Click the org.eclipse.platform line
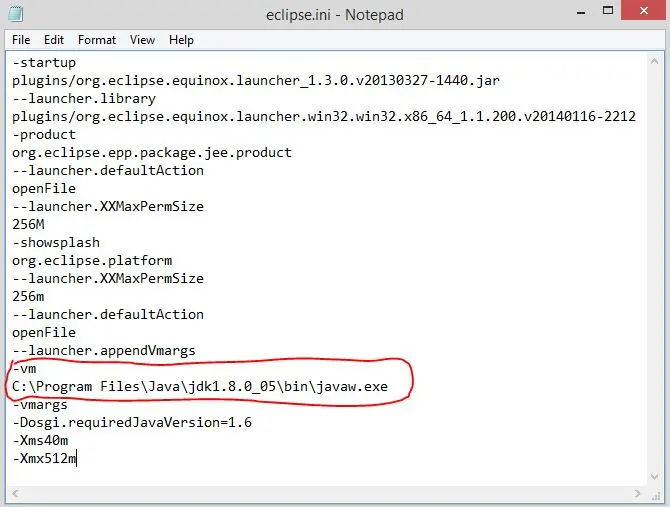 coord(92,261)
